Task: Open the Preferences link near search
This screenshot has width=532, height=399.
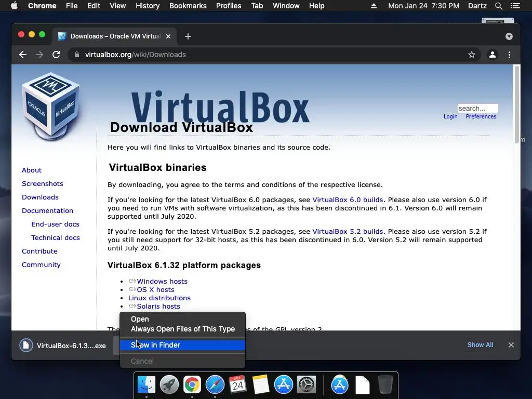Action: pyautogui.click(x=481, y=116)
